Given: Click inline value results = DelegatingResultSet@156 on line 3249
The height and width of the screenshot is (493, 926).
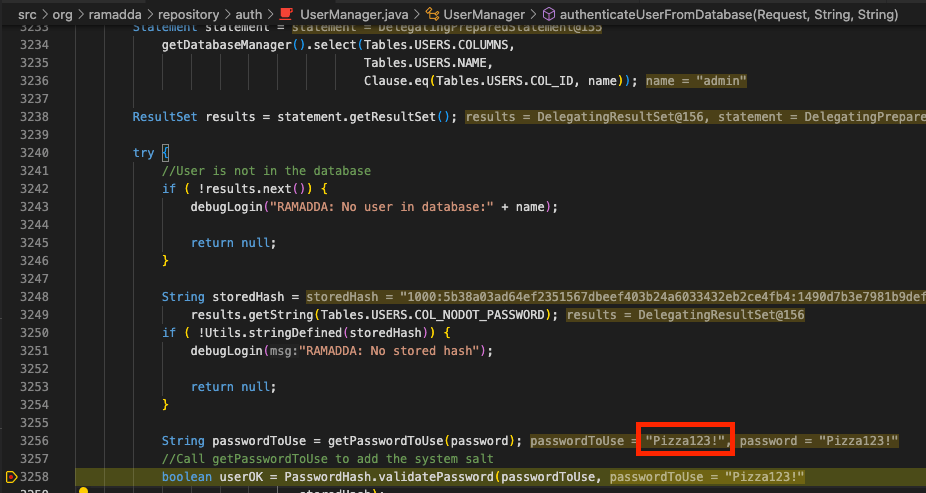Looking at the screenshot, I should 685,315.
